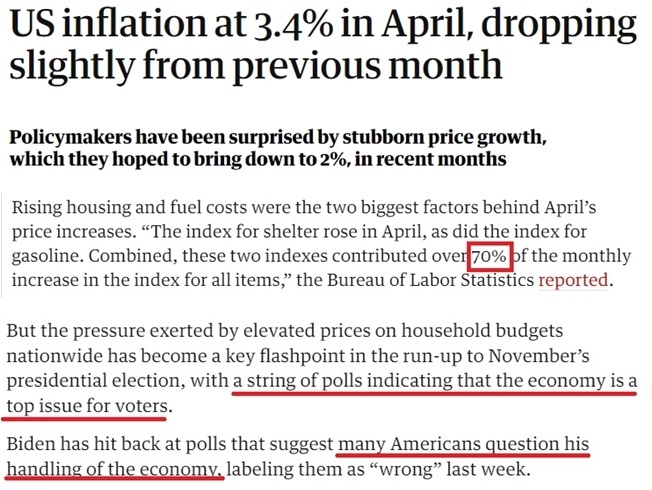Viewport: 652px width, 490px height.
Task: Click underlined "top issue for voters"
Action: (89, 406)
